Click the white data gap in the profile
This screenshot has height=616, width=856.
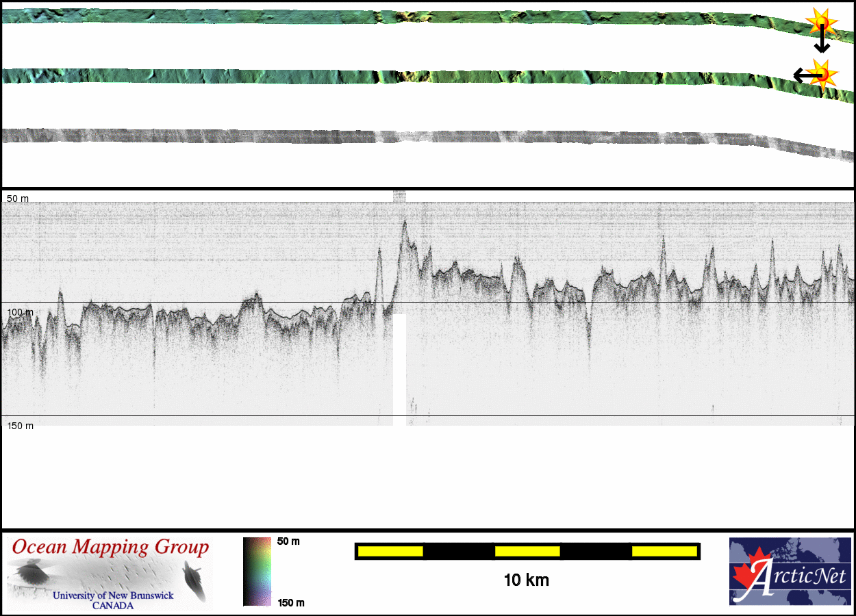click(x=399, y=366)
